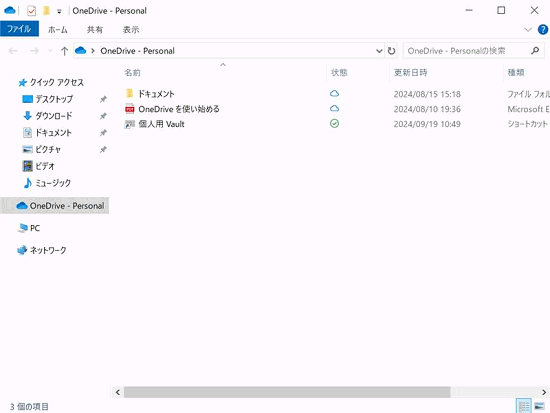Click the date 2024/09/19 10:49
The height and width of the screenshot is (413, 550).
[x=427, y=124]
